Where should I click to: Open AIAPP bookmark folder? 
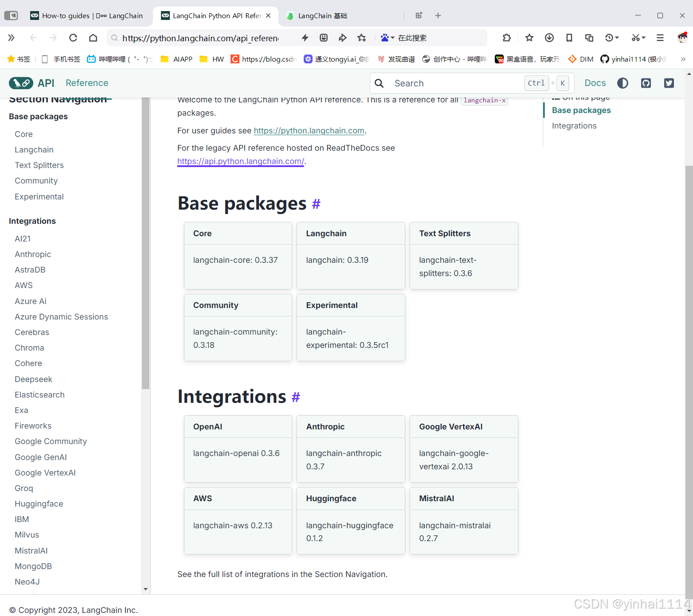click(176, 59)
